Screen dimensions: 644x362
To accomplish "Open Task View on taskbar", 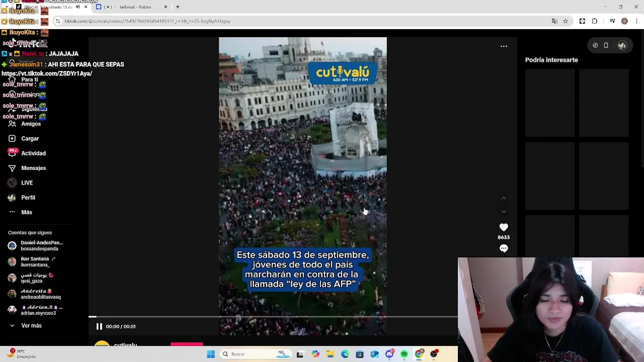I will coord(300,354).
